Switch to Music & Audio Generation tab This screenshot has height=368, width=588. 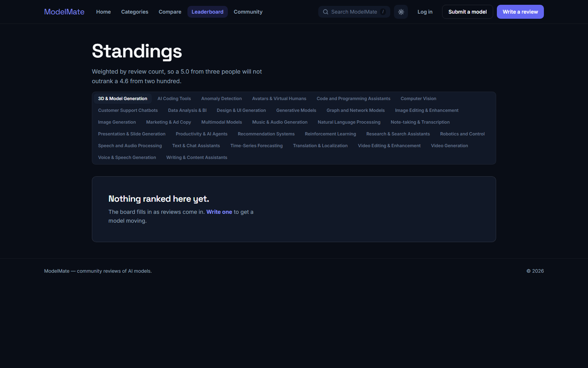280,122
